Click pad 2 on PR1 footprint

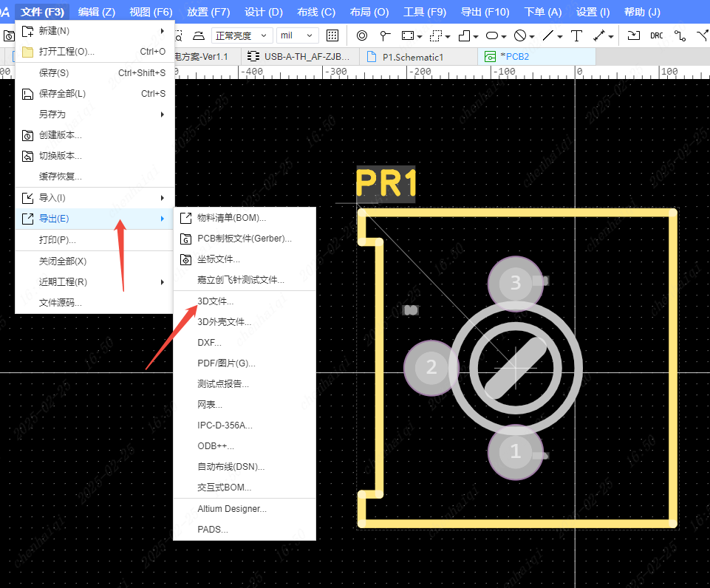(x=431, y=367)
